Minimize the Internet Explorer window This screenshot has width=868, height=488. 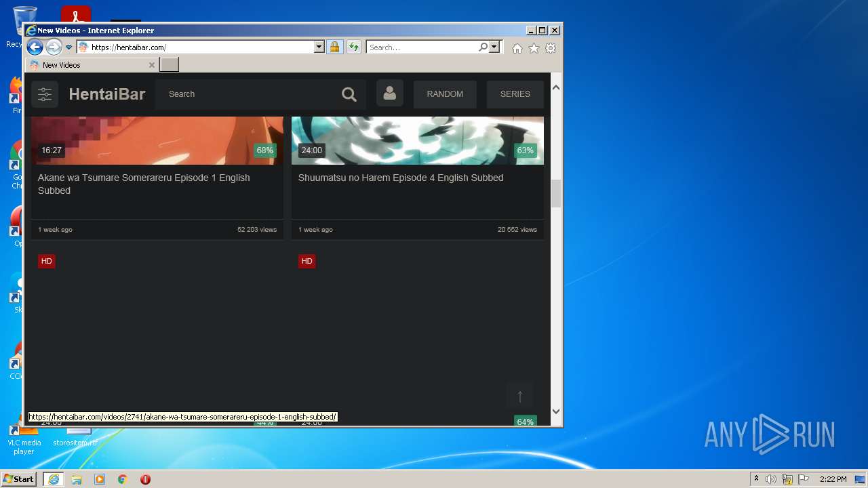click(x=530, y=30)
